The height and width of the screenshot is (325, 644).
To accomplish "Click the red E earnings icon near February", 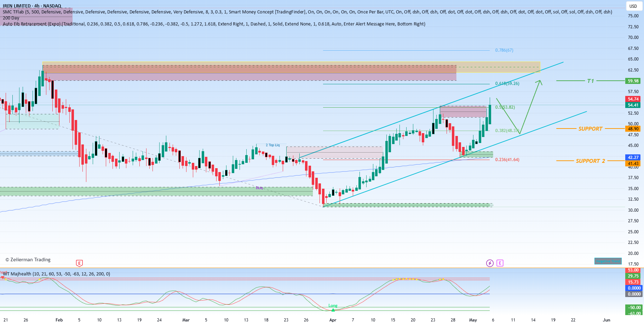I will [79, 263].
